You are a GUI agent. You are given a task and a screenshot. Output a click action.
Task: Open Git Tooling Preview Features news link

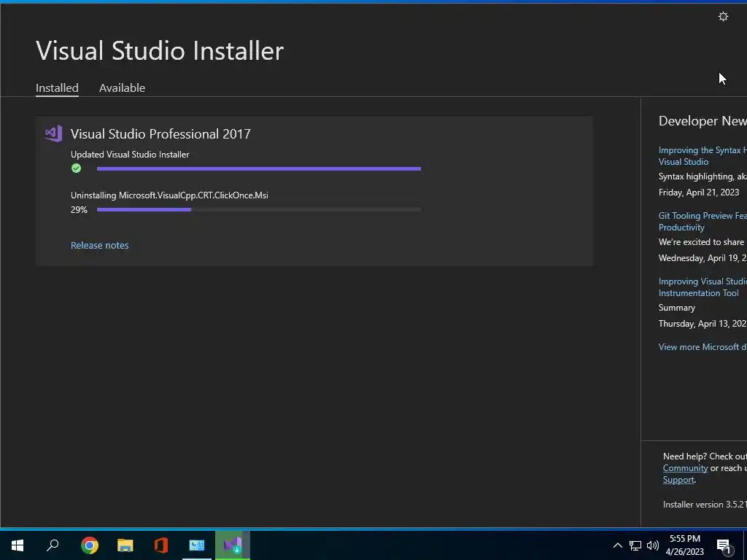(x=703, y=222)
